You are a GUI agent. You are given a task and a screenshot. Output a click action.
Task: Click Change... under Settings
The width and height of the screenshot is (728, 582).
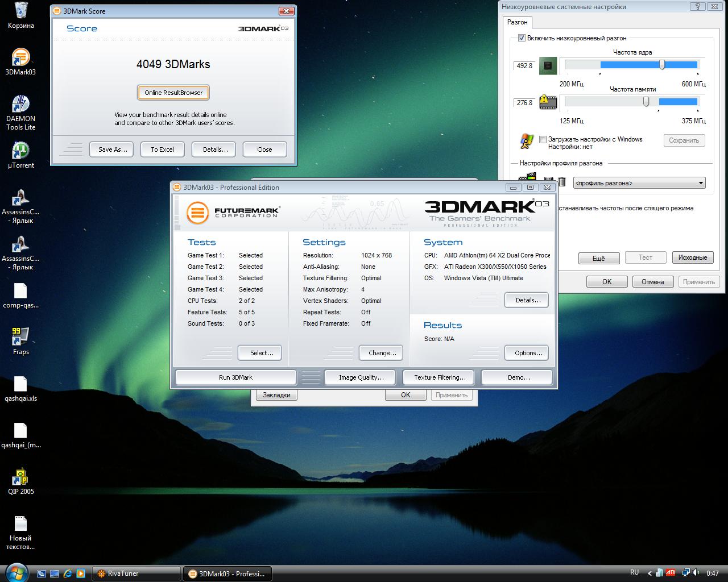[x=382, y=353]
